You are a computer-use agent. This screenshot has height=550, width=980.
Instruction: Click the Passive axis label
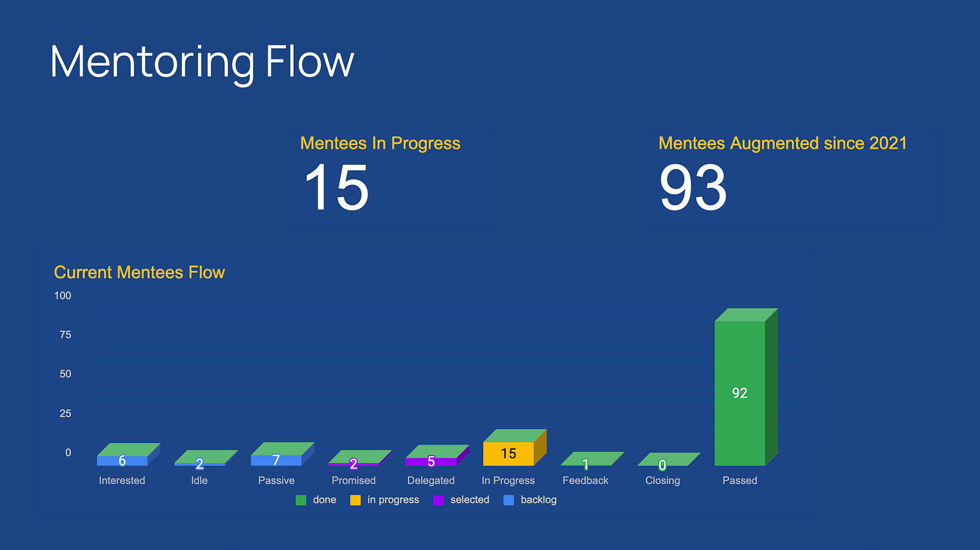click(276, 481)
